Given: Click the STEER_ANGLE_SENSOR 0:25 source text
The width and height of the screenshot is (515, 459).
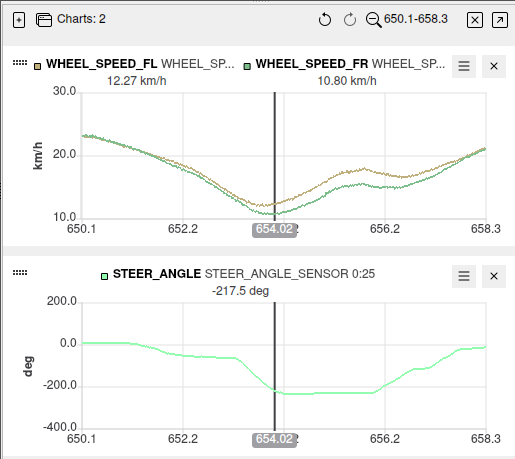Looking at the screenshot, I should pyautogui.click(x=290, y=274).
